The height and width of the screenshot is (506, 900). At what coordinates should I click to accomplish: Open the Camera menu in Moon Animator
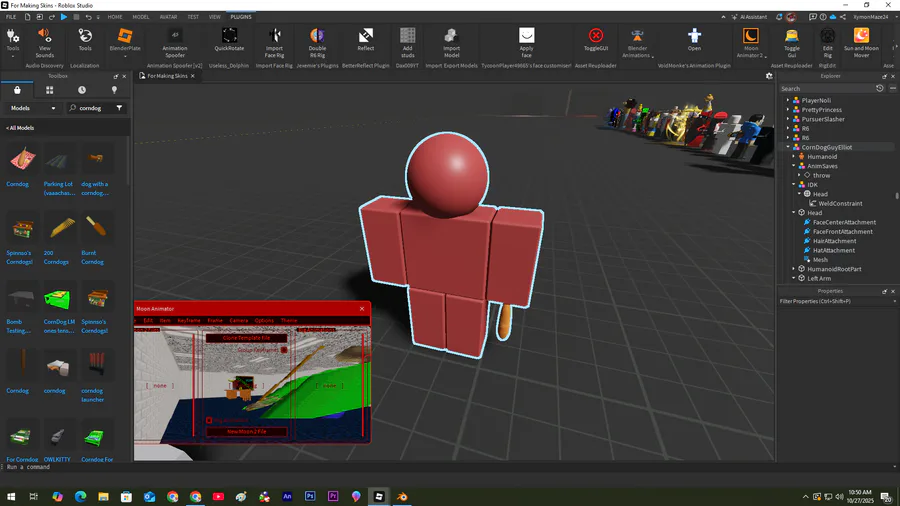pos(239,320)
